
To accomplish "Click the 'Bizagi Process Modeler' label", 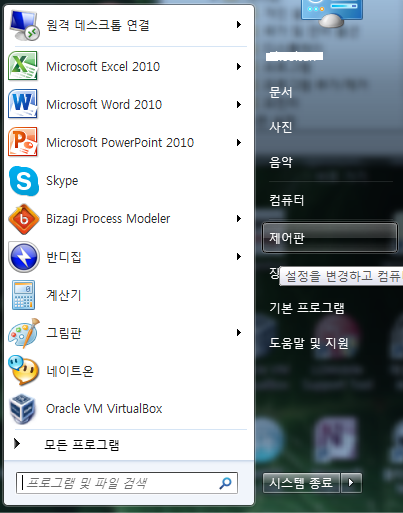I will (x=108, y=219).
